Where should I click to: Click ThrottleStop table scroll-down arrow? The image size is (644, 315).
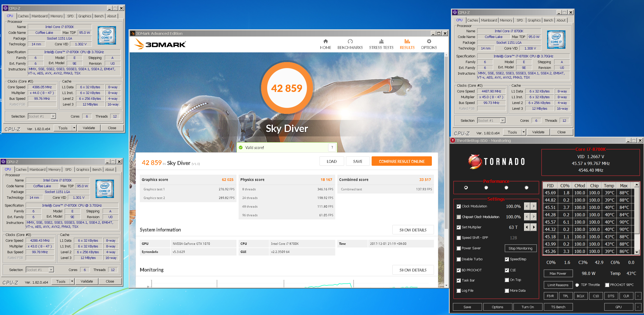pyautogui.click(x=637, y=252)
